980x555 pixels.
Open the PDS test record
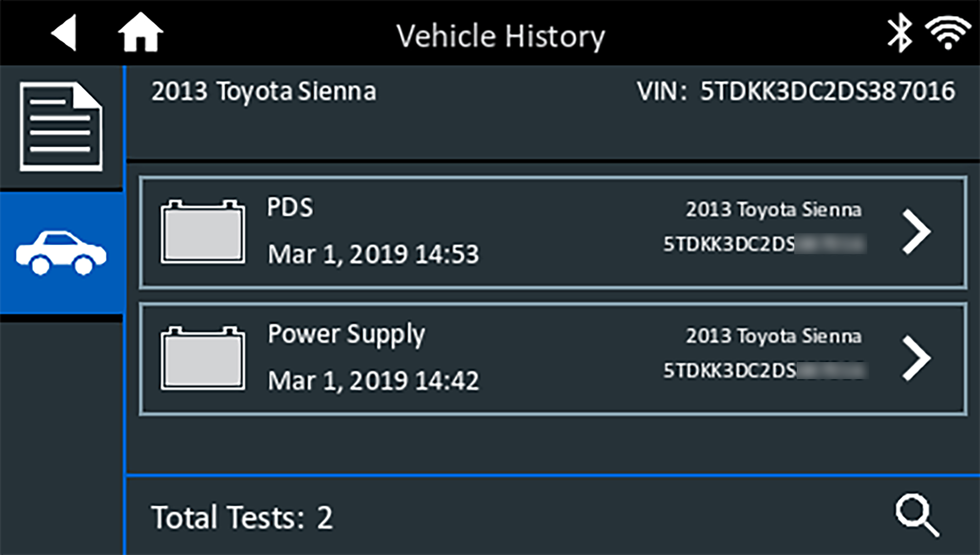click(290, 207)
